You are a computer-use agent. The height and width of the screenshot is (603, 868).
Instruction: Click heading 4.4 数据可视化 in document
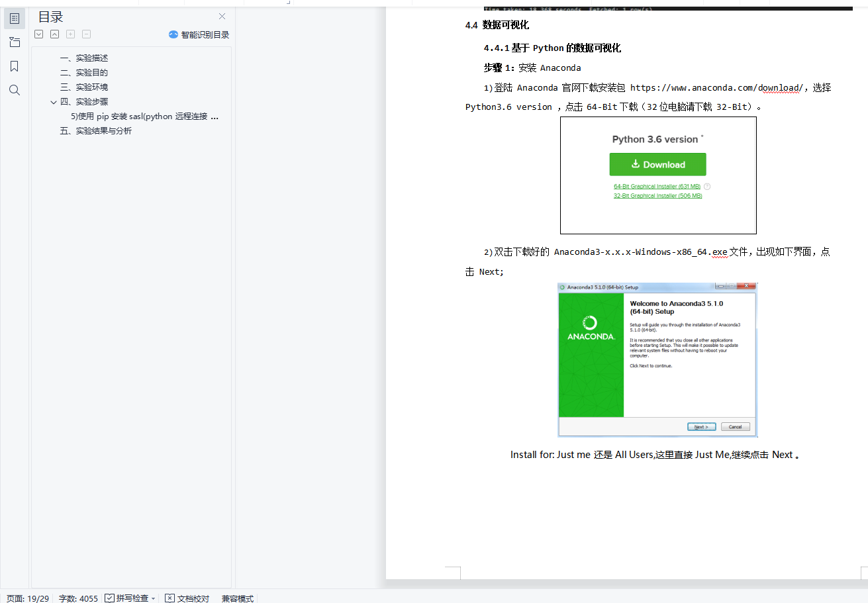click(x=497, y=26)
